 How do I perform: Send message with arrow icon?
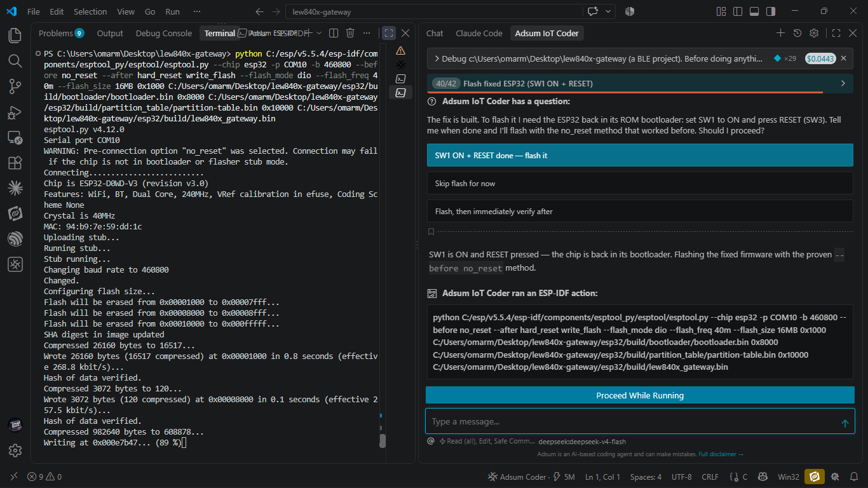click(x=844, y=423)
